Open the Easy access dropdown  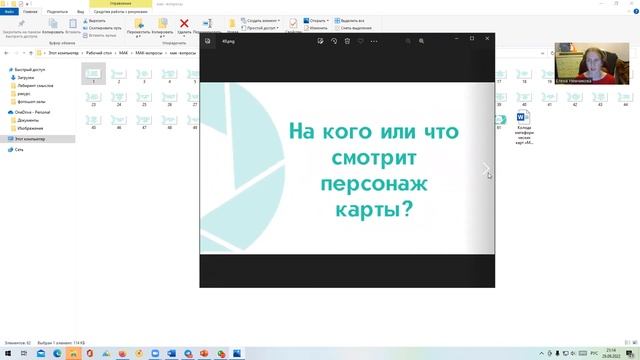pos(260,28)
